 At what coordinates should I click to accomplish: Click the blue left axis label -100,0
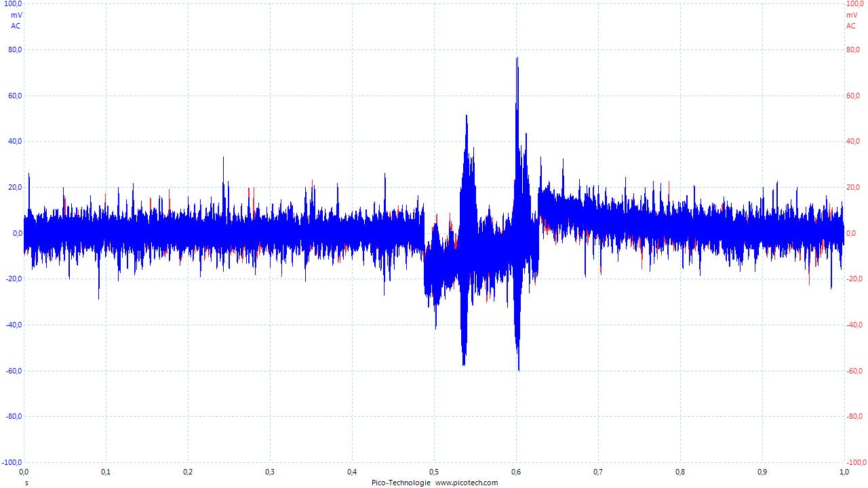[x=12, y=462]
